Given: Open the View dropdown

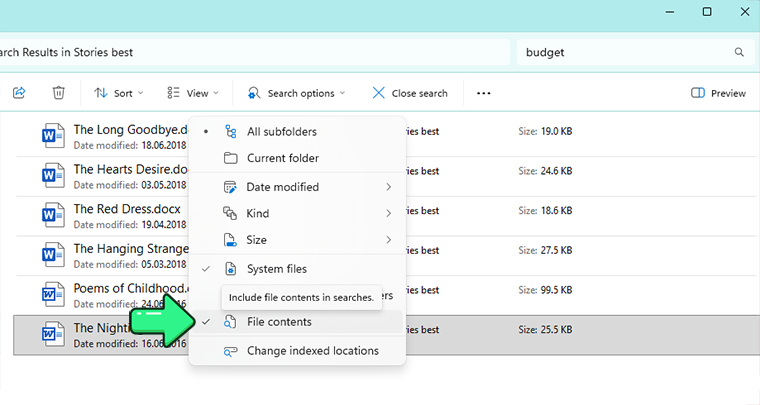Looking at the screenshot, I should pos(192,93).
